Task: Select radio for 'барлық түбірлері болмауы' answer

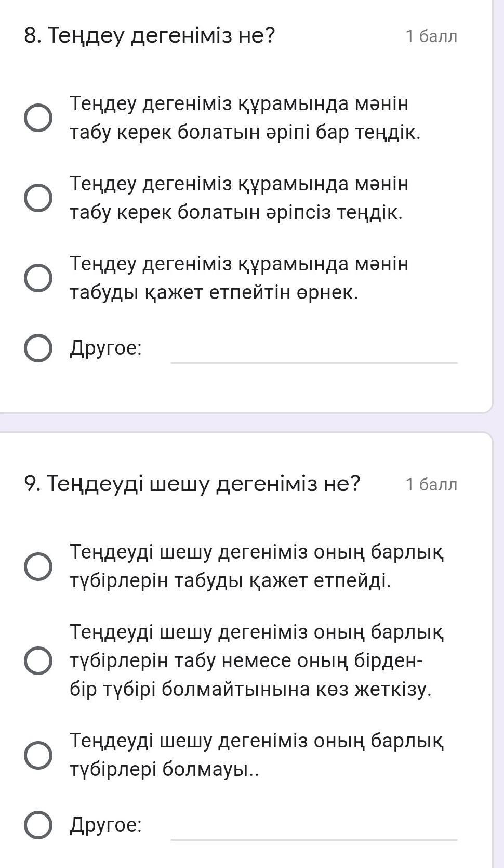Action: click(x=38, y=755)
